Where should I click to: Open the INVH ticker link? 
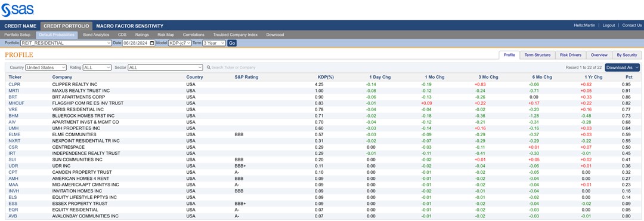pos(14,191)
